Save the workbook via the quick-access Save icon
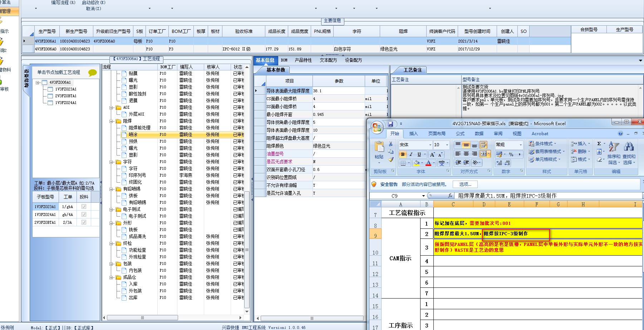 pos(390,124)
